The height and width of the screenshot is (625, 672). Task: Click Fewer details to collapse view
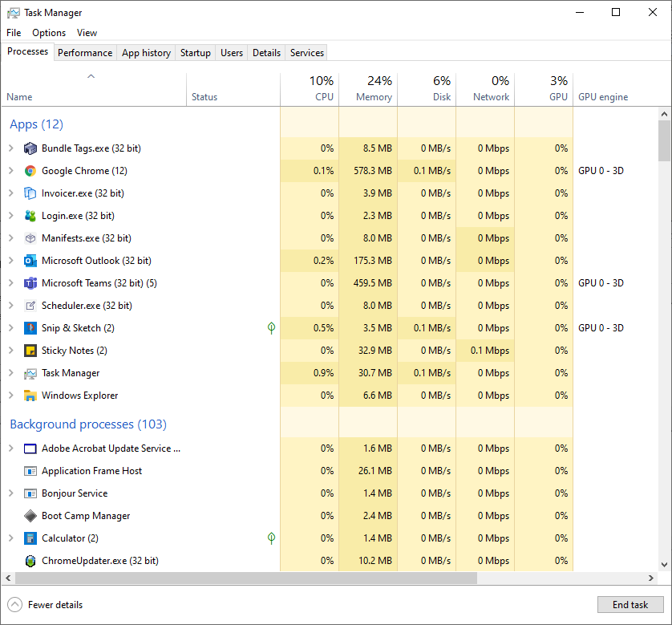click(x=45, y=605)
